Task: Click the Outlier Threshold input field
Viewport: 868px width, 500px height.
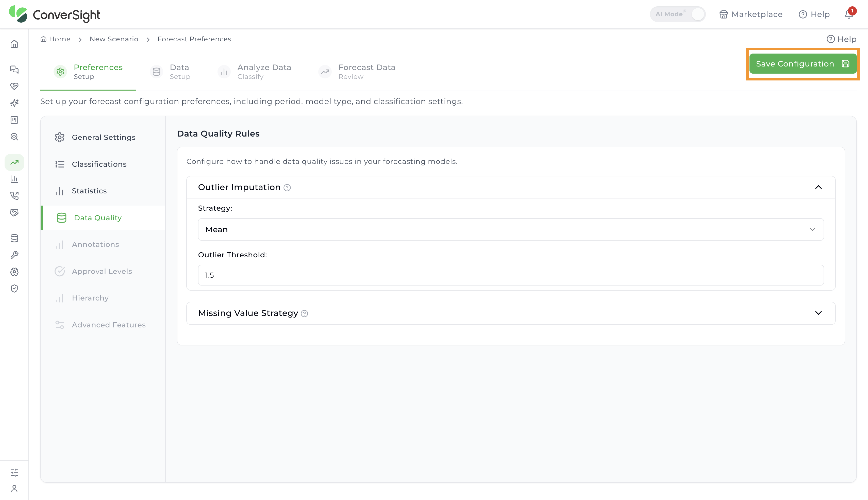Action: click(511, 275)
